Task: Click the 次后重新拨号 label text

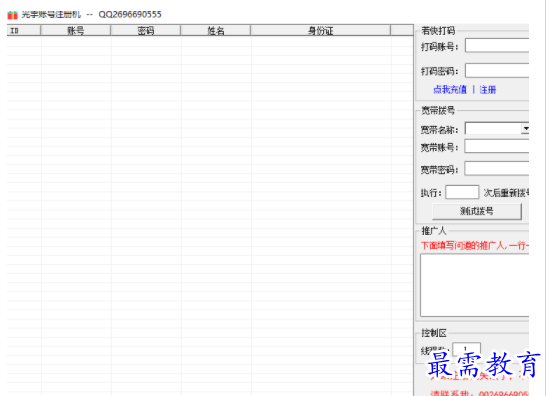Action: (506, 193)
